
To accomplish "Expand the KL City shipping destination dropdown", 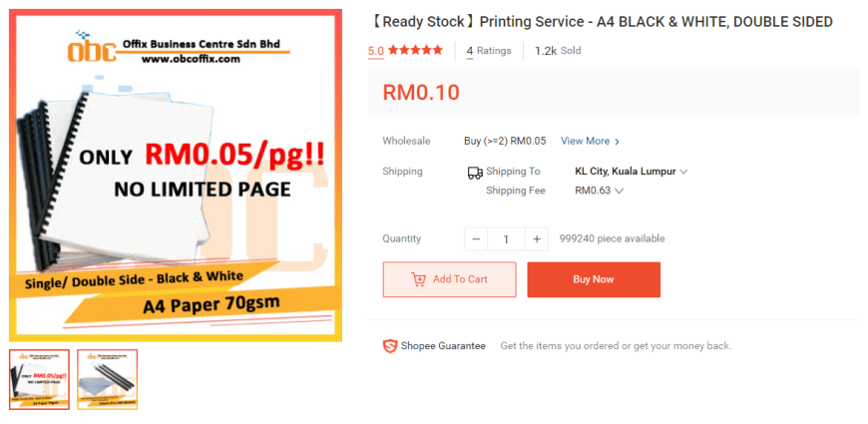I will [632, 172].
